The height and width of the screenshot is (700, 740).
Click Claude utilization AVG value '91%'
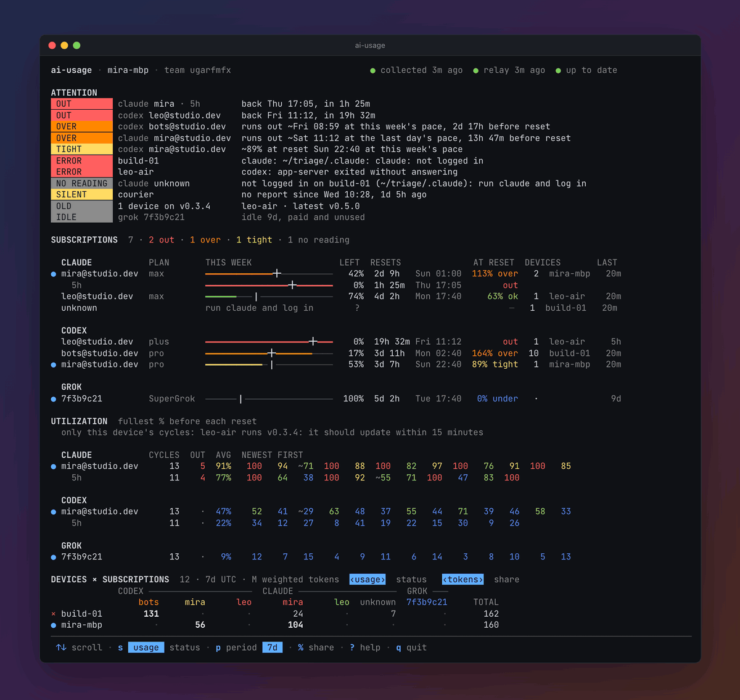[224, 466]
